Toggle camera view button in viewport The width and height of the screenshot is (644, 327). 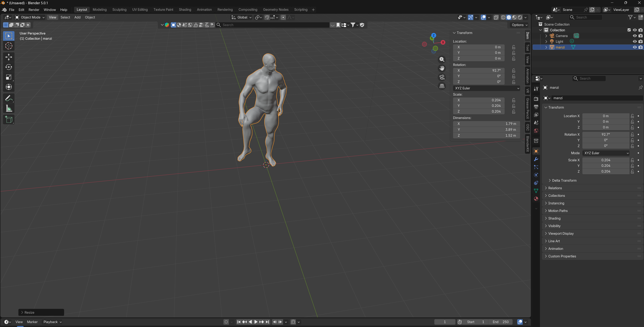coord(442,77)
